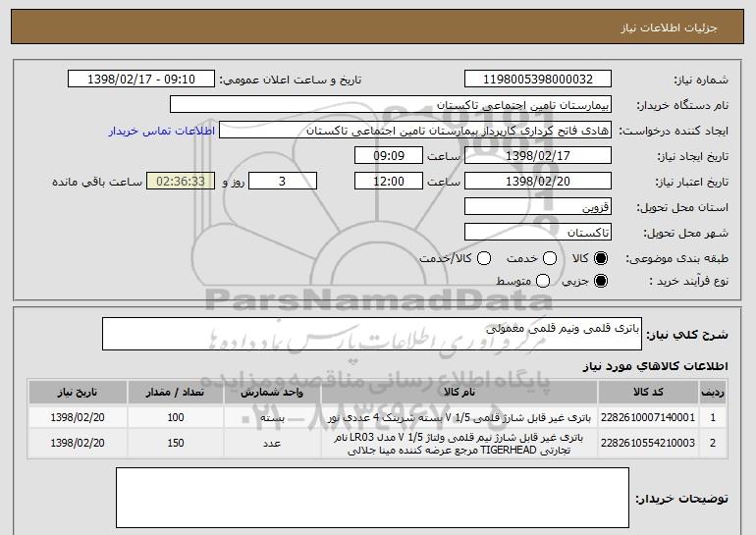Click product code 2282610554210003
Screen dimensions: 756x535
coord(648,443)
